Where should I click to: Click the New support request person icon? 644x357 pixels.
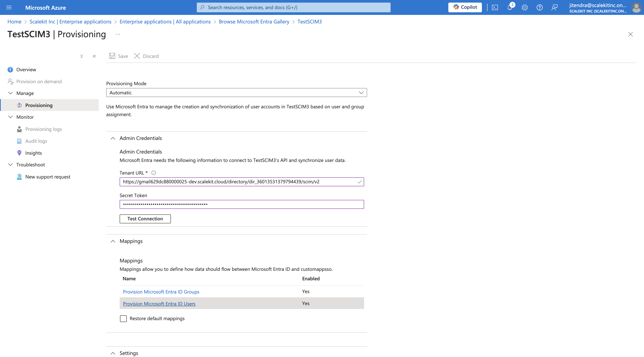[x=19, y=177]
